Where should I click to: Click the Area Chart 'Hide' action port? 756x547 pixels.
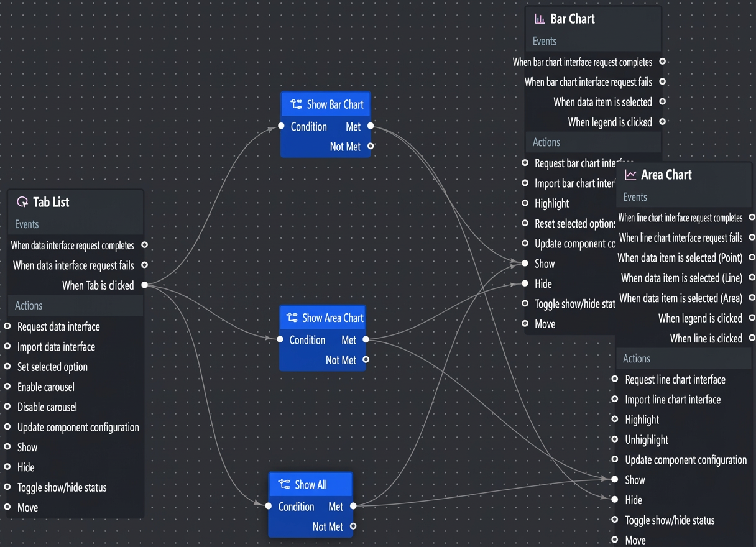click(x=615, y=500)
